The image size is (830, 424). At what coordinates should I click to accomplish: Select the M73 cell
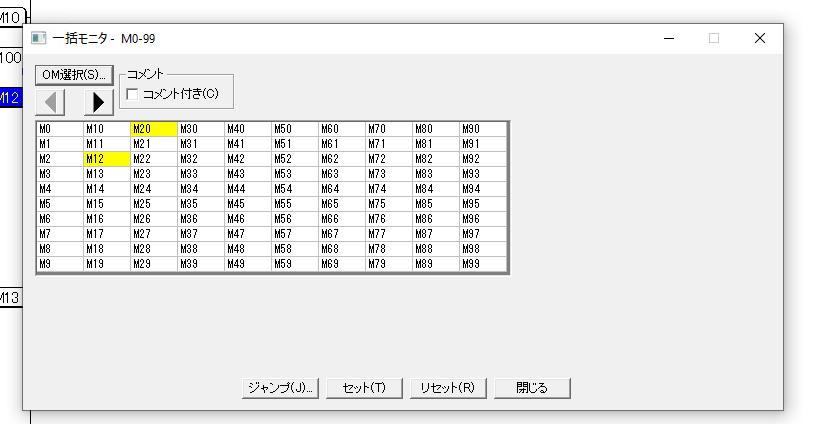tap(388, 174)
